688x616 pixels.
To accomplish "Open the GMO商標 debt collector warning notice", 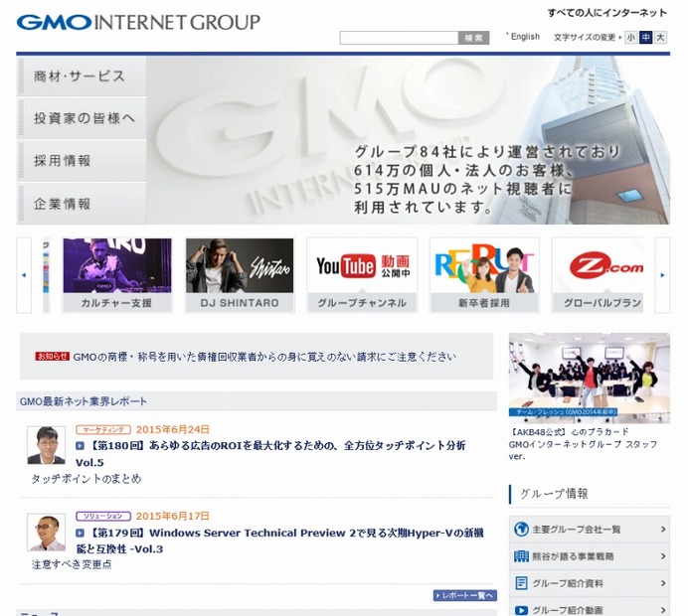I will pyautogui.click(x=264, y=357).
